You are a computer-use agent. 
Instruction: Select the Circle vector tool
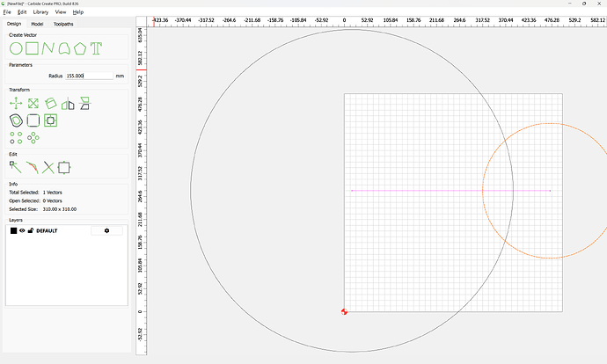point(15,47)
